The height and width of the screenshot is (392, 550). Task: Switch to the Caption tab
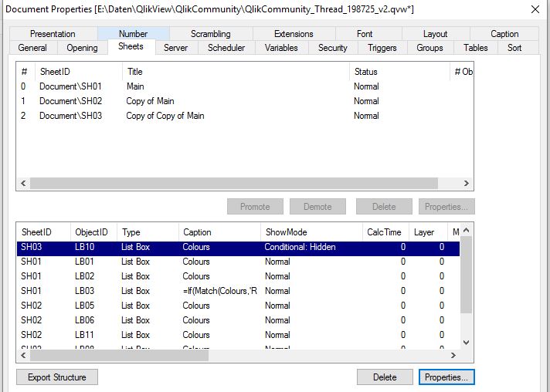504,34
